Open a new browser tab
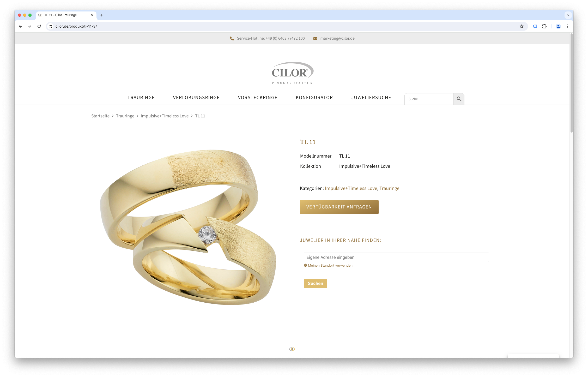This screenshot has height=377, width=588. pyautogui.click(x=102, y=15)
